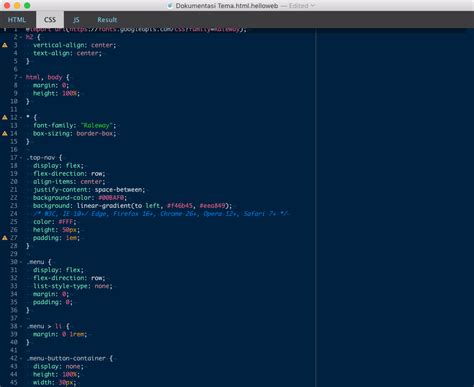Click the html, body selector on line 7

(44, 77)
